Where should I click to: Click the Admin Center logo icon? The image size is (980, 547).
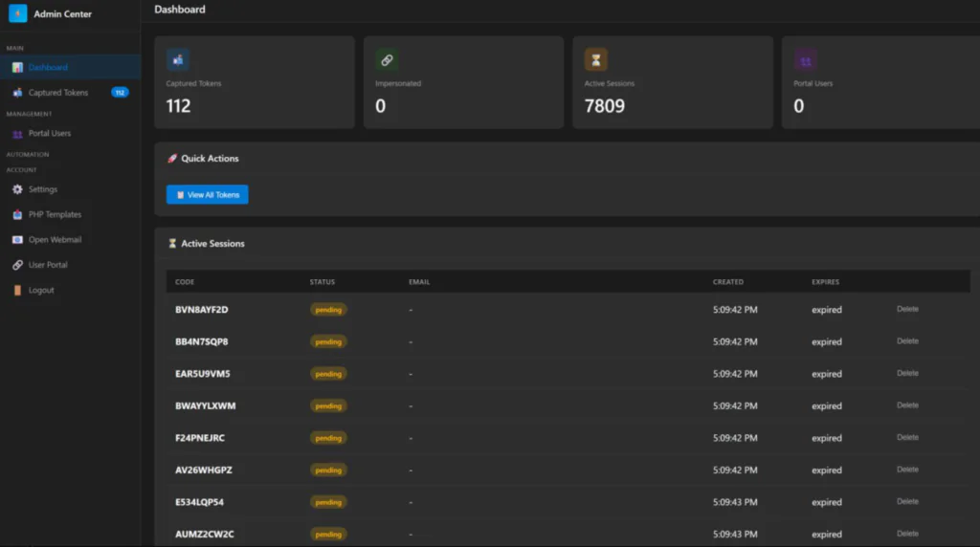pyautogui.click(x=18, y=13)
